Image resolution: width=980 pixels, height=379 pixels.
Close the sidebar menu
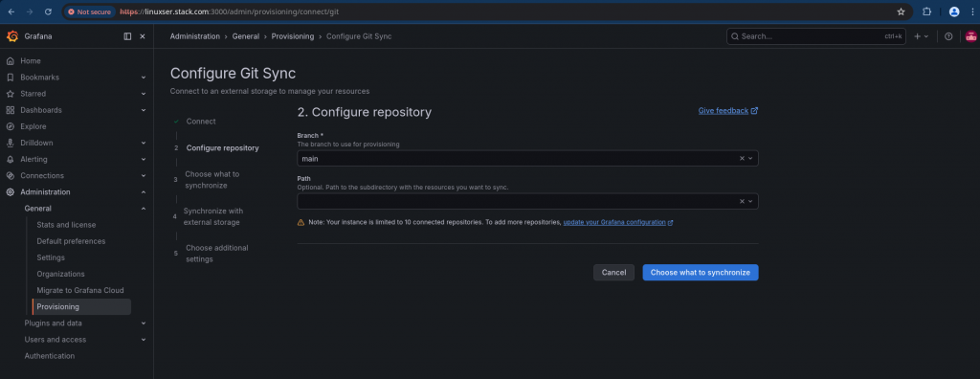[143, 36]
